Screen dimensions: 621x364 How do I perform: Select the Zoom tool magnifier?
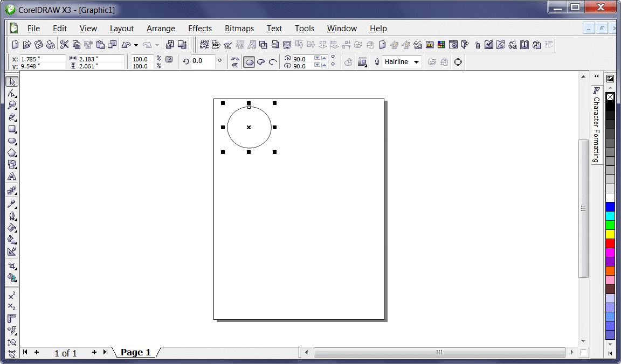click(12, 106)
